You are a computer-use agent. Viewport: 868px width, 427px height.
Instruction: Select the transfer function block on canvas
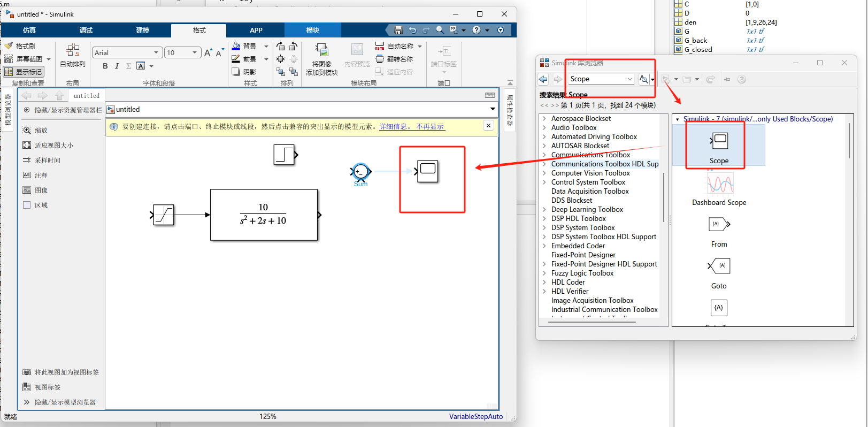264,215
